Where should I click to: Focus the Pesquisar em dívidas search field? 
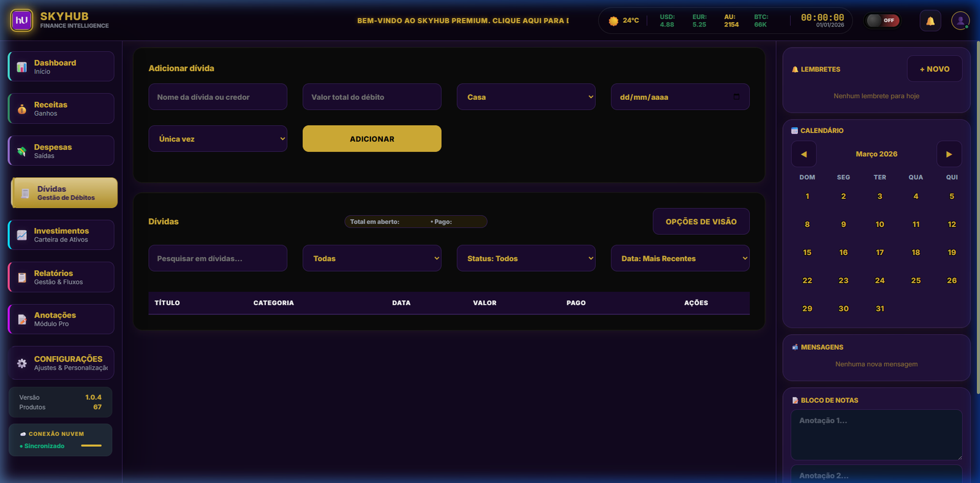[217, 259]
